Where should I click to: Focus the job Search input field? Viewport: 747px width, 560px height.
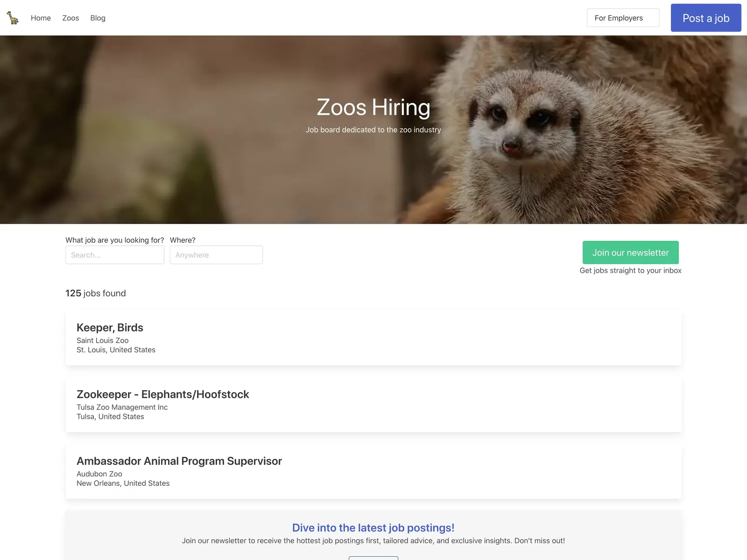click(115, 255)
